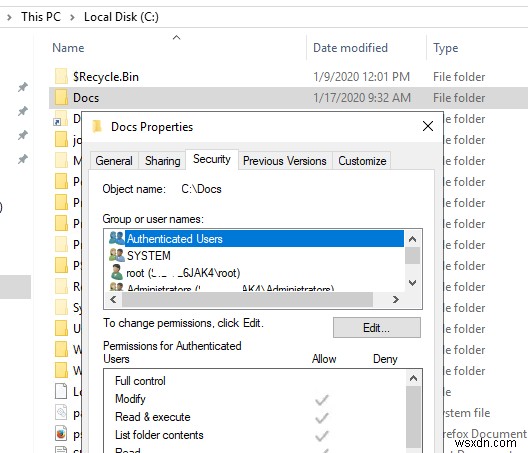Click Local Disk (C:) in the breadcrumb
The image size is (528, 453).
(x=121, y=17)
